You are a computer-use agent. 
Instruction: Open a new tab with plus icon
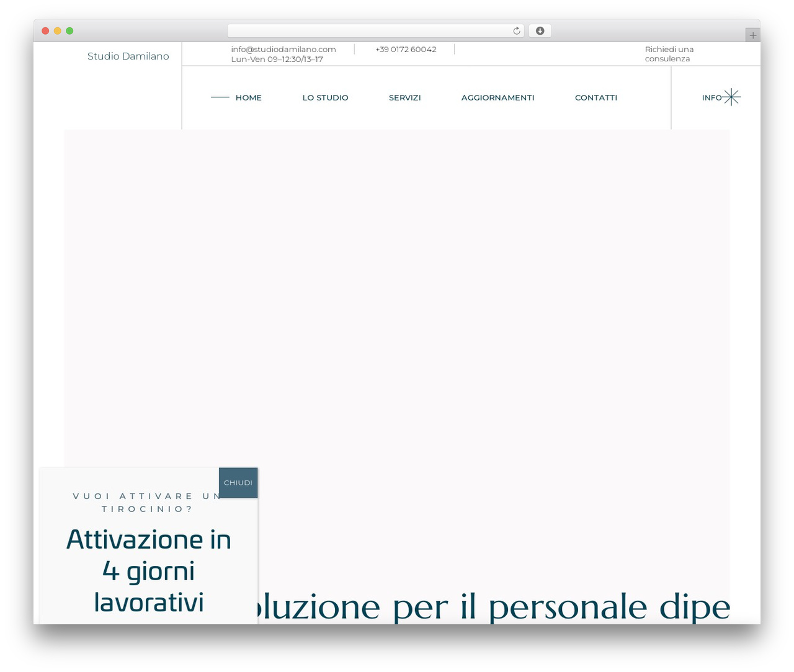coord(752,35)
